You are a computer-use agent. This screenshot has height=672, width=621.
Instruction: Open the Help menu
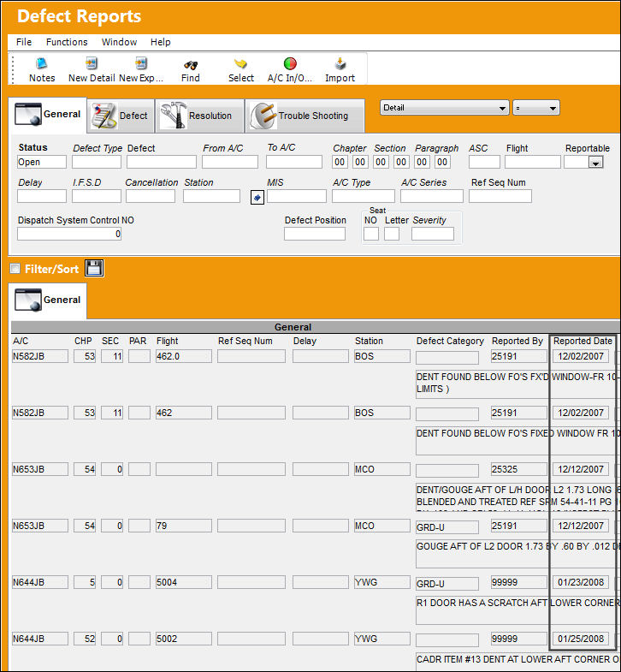(x=161, y=42)
